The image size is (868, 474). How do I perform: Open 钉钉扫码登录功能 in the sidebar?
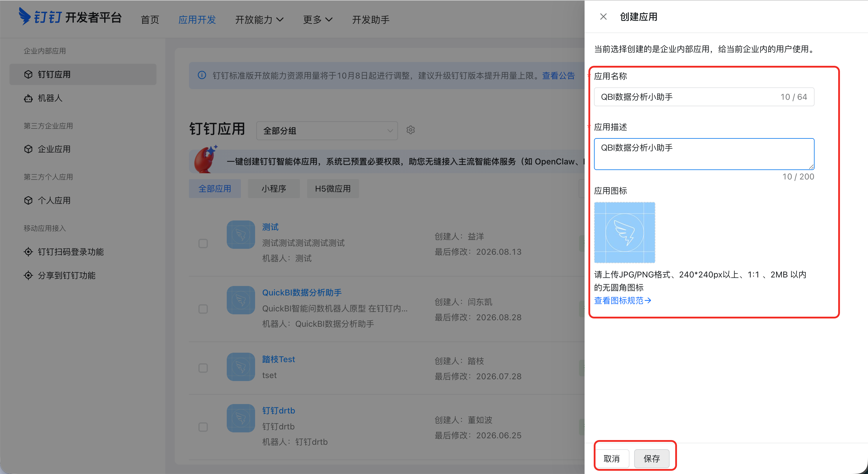pyautogui.click(x=83, y=252)
